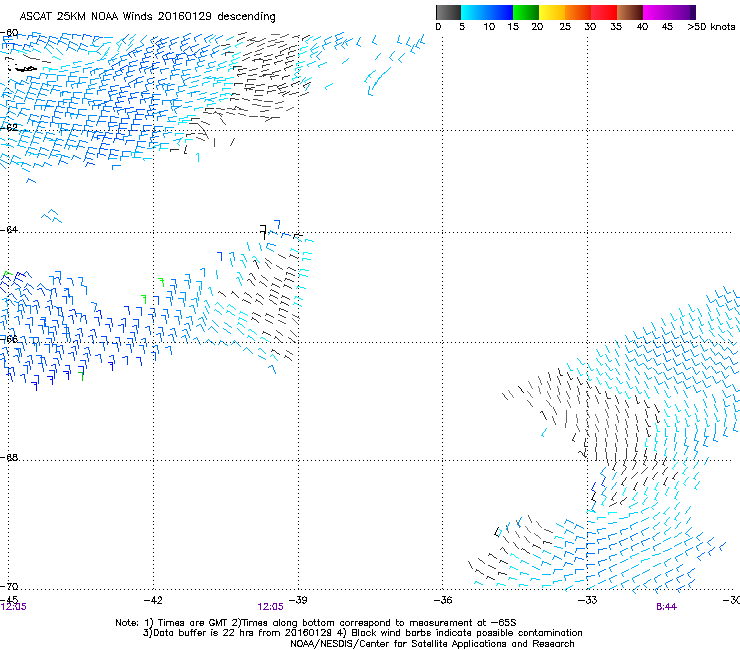Click the NOAA/NESDIS credit line
Viewport: 740px width, 650px height.
pyautogui.click(x=432, y=644)
